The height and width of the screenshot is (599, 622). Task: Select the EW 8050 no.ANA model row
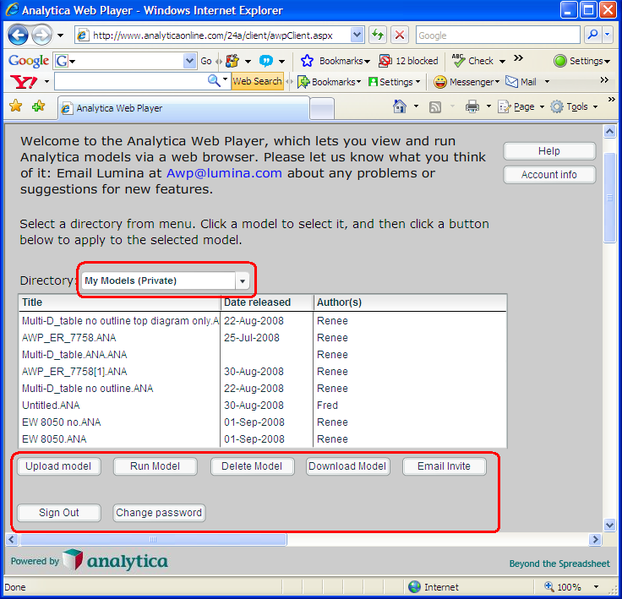pos(262,422)
